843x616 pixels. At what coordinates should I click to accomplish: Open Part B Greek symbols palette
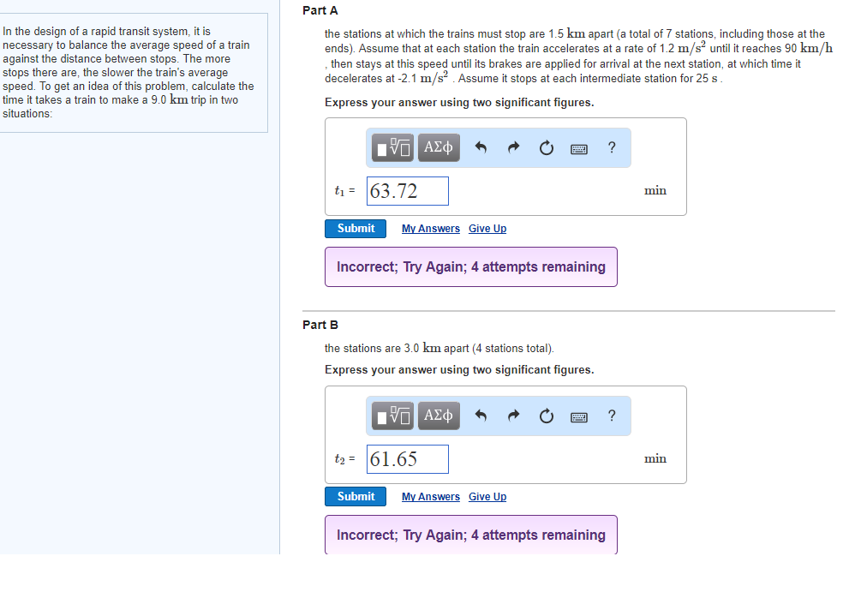point(439,416)
